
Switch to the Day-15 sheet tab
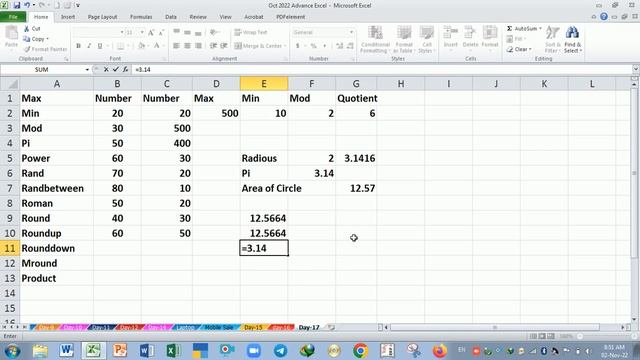(253, 327)
